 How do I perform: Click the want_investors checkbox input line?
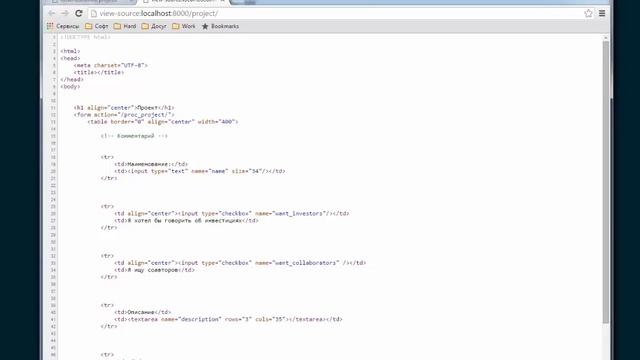pyautogui.click(x=231, y=213)
